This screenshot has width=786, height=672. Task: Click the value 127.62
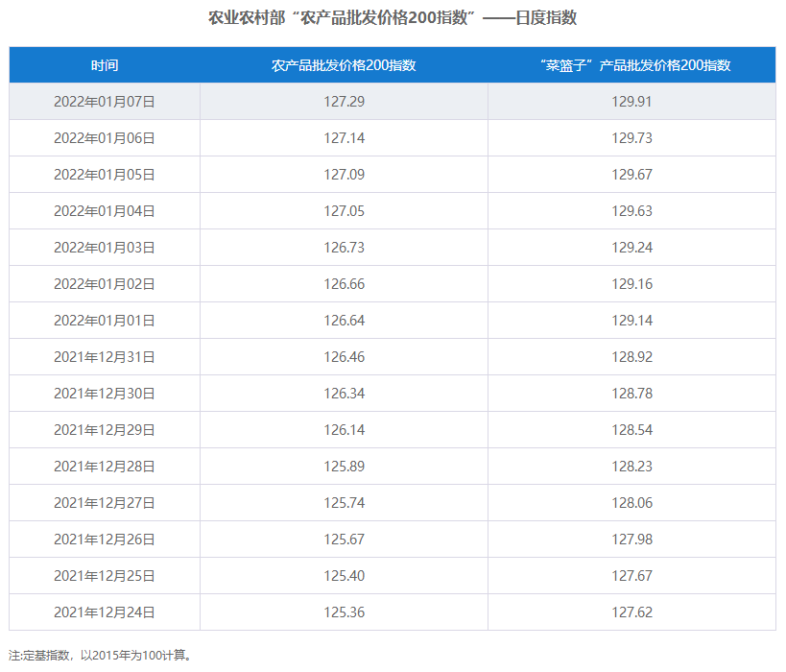click(x=631, y=612)
